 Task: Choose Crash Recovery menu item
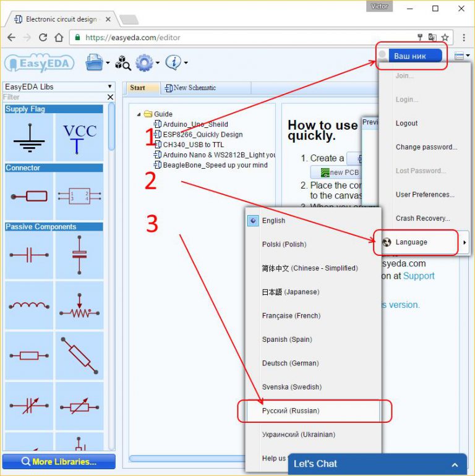tap(424, 218)
